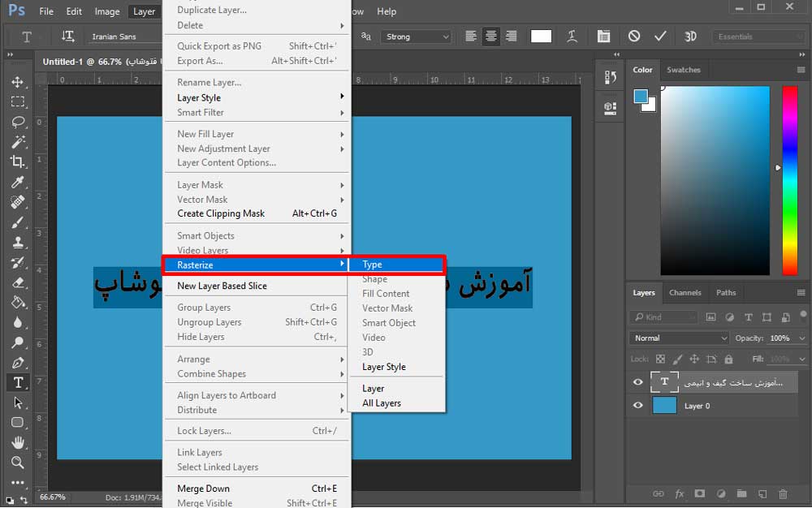Click the rainbow hue slider strip
812x508 pixels.
789,180
